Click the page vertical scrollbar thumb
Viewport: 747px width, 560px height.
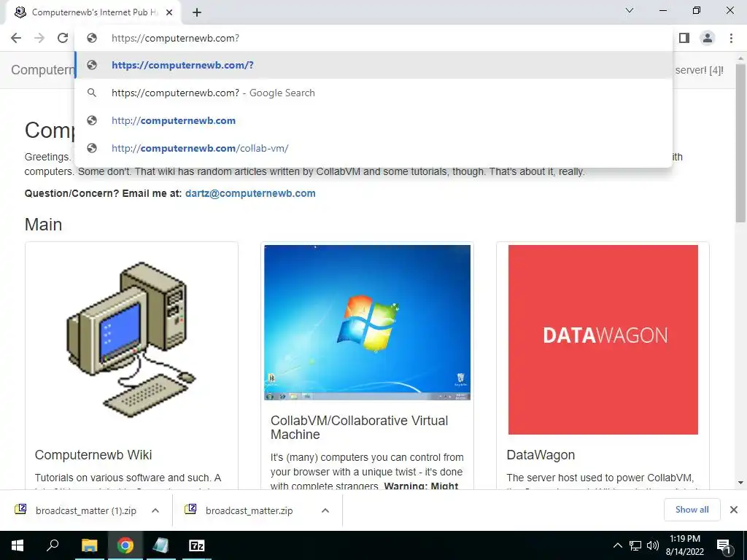[740, 143]
